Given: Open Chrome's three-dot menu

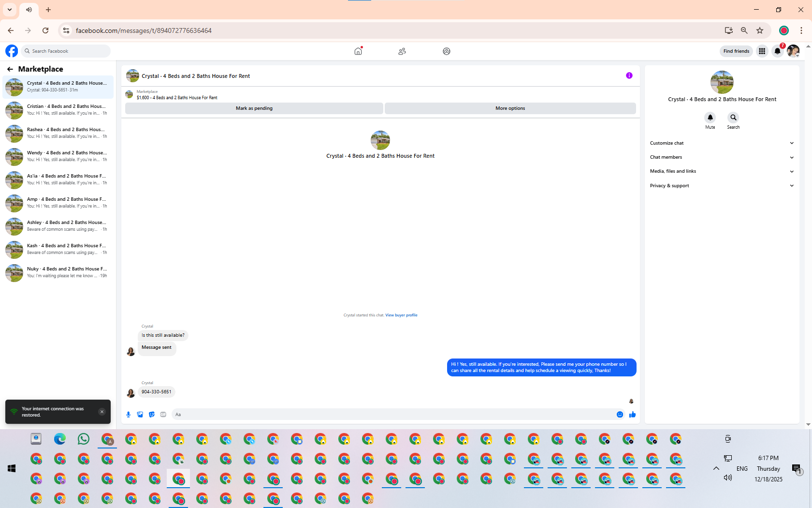Looking at the screenshot, I should [801, 30].
